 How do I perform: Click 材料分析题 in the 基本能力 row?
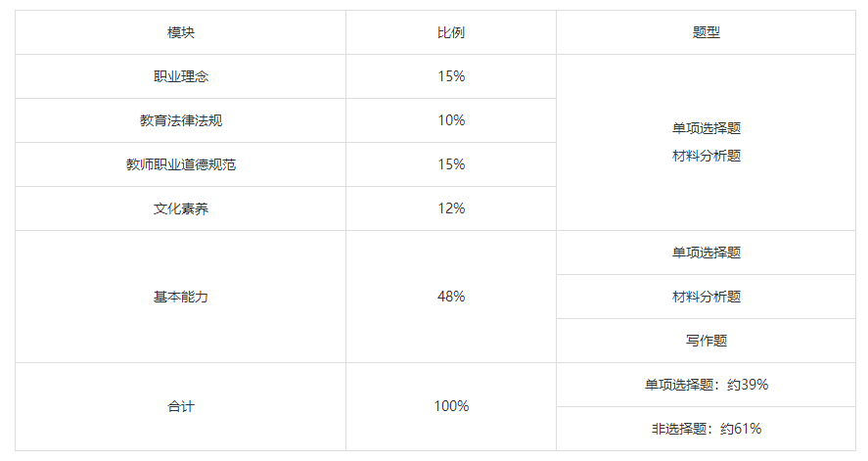pyautogui.click(x=706, y=297)
